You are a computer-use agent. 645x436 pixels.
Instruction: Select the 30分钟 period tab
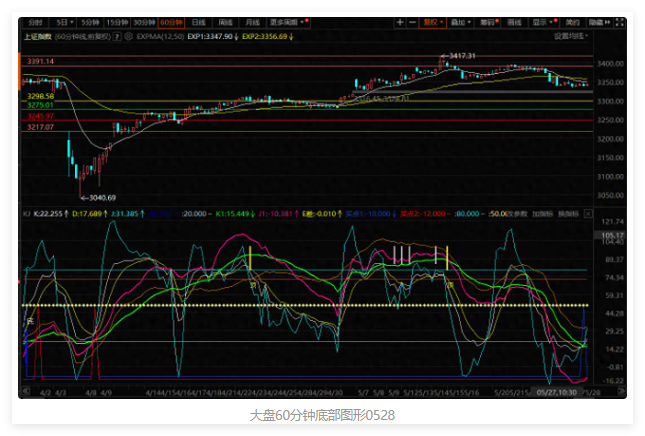click(144, 22)
